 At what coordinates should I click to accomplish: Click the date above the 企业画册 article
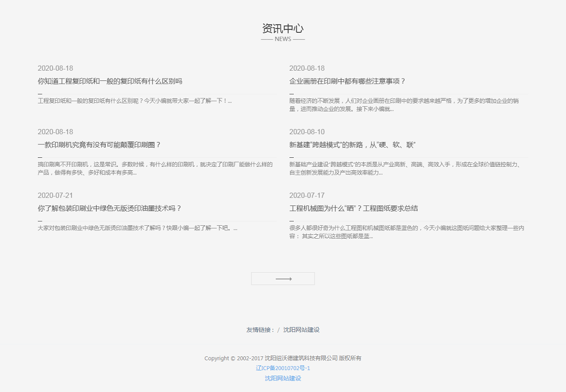[x=307, y=68]
